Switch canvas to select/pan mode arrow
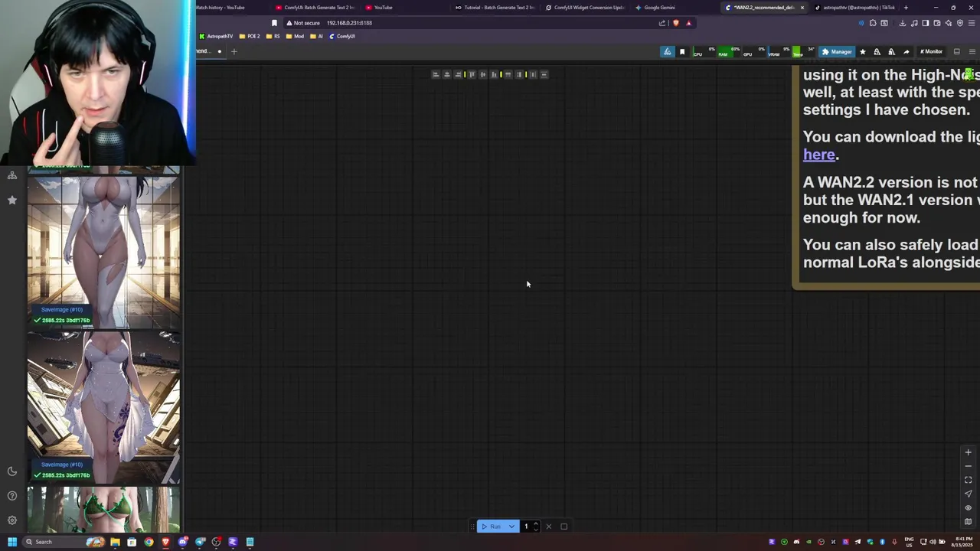 [x=968, y=494]
